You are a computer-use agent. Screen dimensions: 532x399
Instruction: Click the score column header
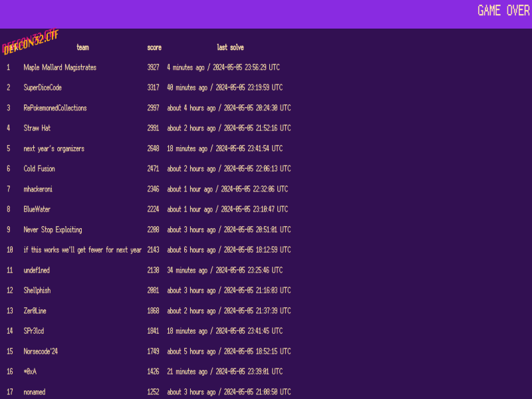154,47
